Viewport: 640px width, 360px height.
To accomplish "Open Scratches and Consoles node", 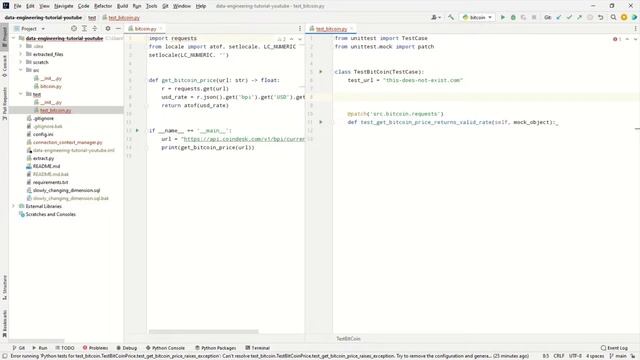I will [50, 214].
